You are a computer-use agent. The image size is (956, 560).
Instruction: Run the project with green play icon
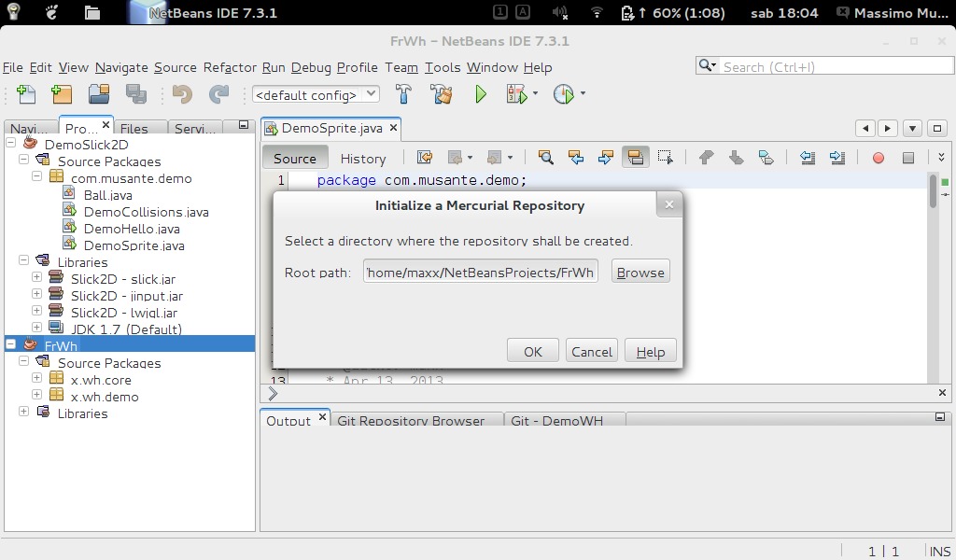point(481,94)
